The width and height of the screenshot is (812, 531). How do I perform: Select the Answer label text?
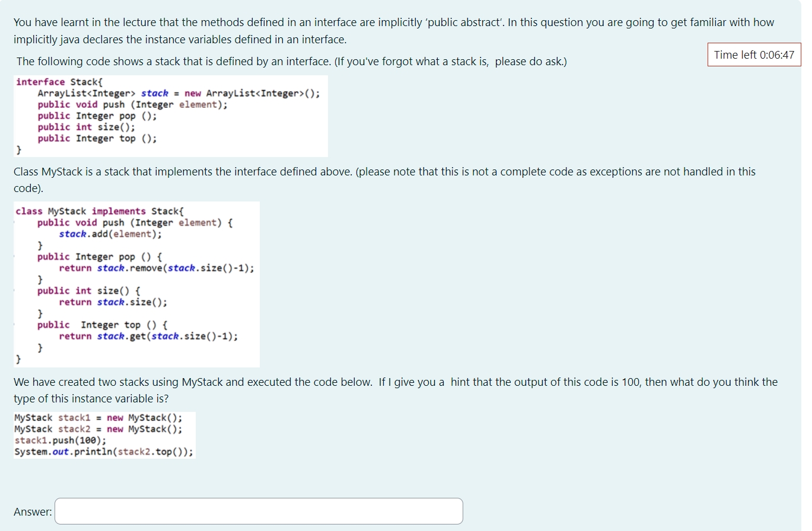tap(33, 511)
